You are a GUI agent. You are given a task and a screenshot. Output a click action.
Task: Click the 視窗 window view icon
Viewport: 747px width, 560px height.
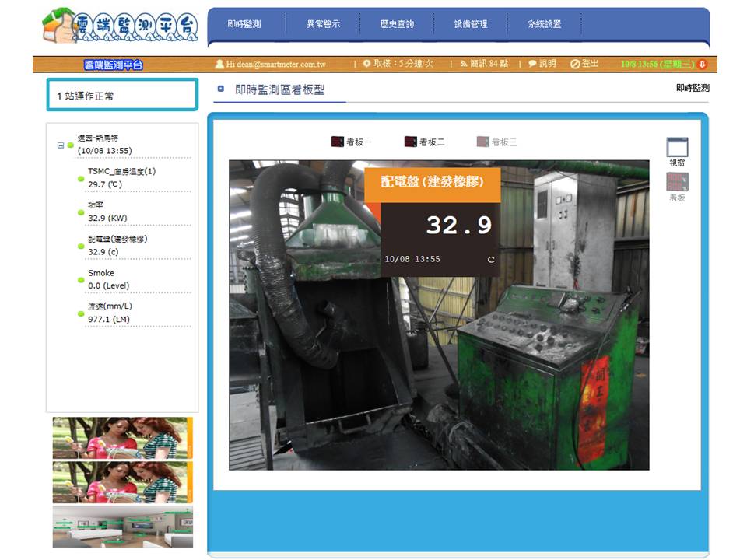[677, 148]
